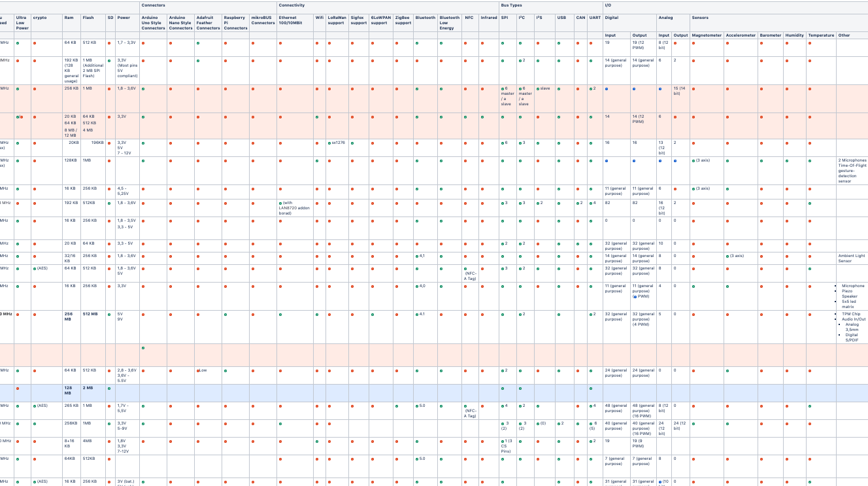Click the red status icon beside Low
This screenshot has height=486, width=868.
[198, 371]
